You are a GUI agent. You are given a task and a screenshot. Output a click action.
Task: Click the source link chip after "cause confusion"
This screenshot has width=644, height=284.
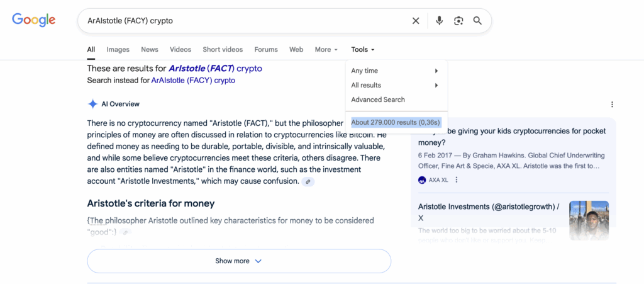click(308, 181)
